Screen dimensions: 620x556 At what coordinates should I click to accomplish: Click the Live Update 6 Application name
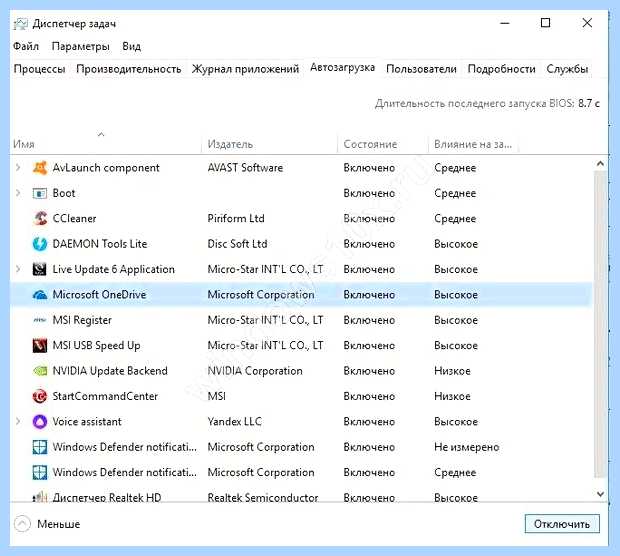pyautogui.click(x=113, y=269)
